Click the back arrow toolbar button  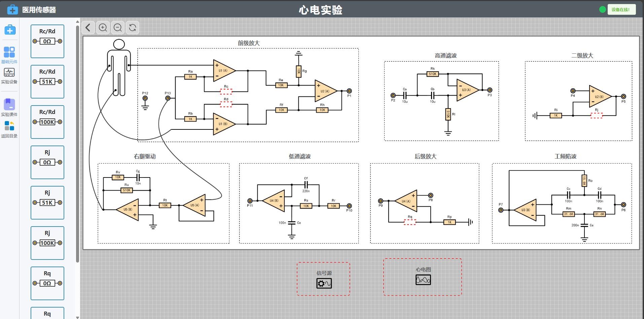[x=88, y=28]
